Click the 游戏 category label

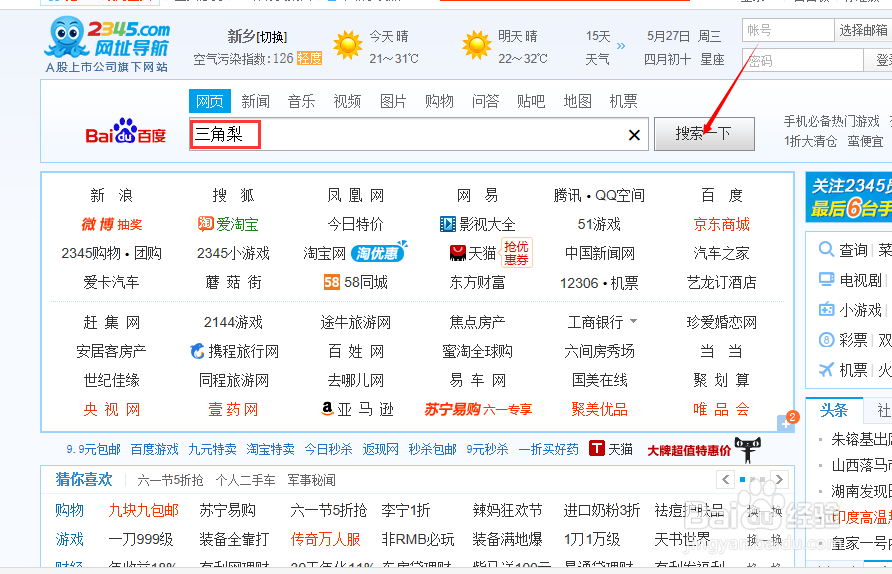coord(69,539)
